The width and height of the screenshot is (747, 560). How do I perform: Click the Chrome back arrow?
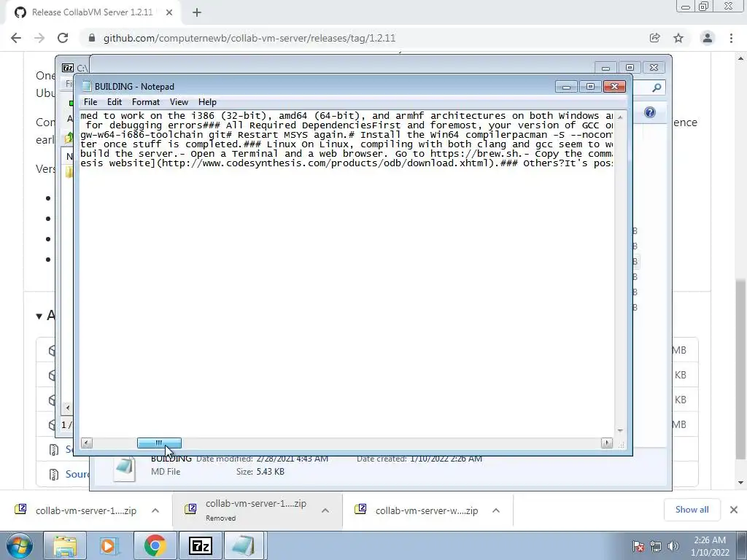point(16,38)
